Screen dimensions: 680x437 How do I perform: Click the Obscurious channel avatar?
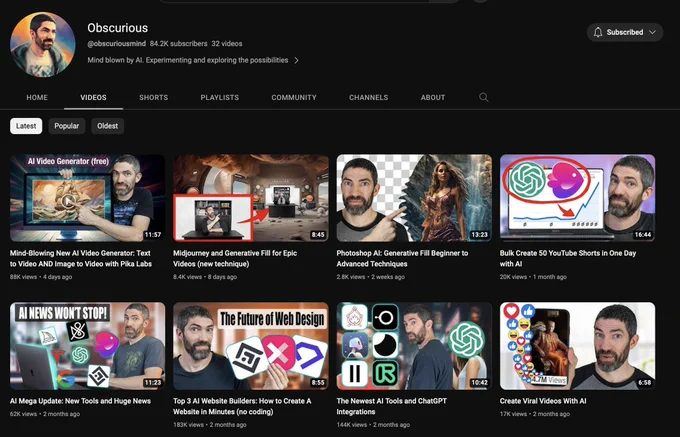click(x=42, y=45)
